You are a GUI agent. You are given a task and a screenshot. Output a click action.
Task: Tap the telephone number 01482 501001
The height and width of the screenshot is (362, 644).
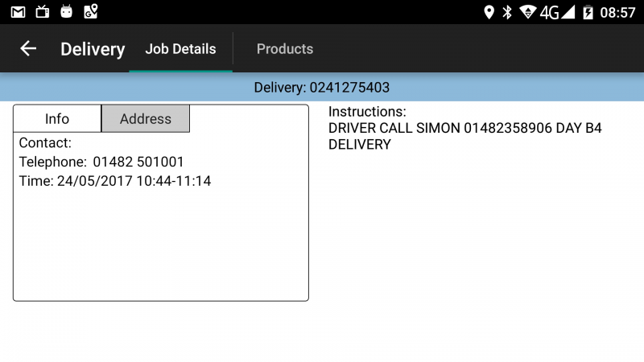(138, 162)
